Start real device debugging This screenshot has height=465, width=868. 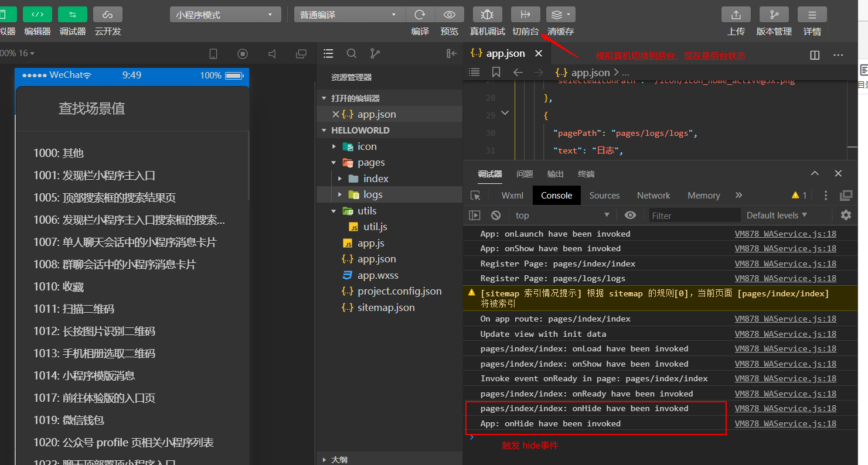[x=488, y=15]
